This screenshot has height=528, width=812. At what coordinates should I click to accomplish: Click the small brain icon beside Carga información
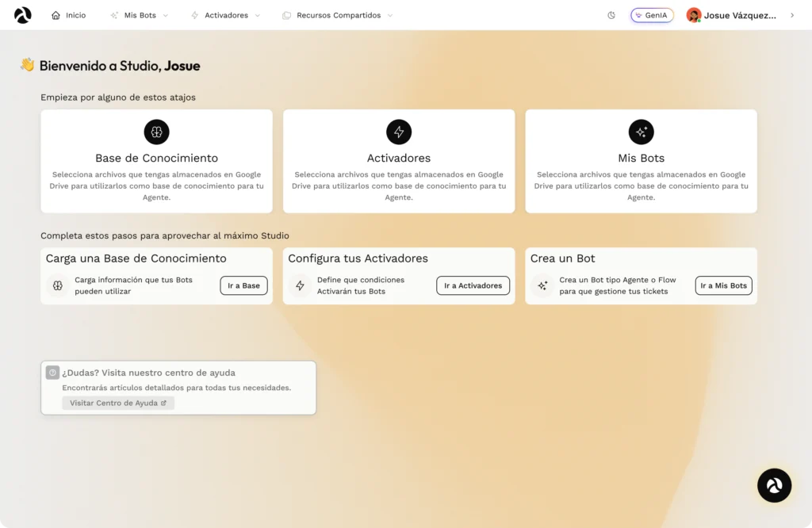[58, 285]
